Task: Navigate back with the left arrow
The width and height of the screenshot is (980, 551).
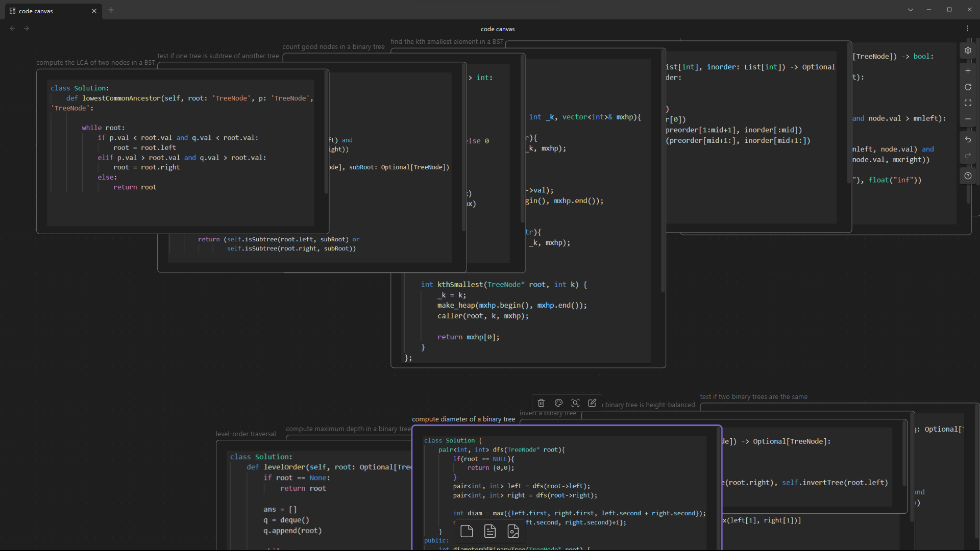Action: tap(12, 29)
